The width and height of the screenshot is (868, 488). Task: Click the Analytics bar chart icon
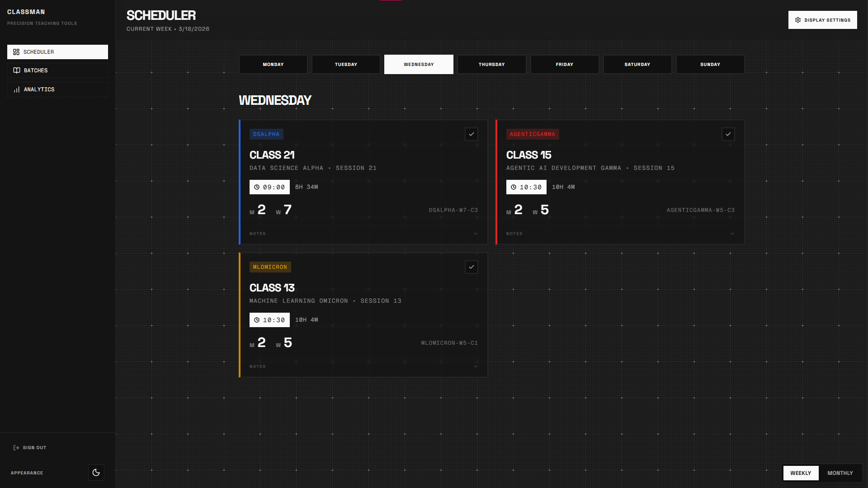tap(17, 89)
